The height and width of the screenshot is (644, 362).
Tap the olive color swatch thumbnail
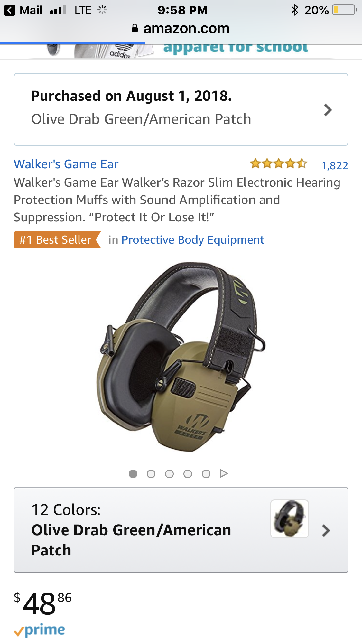coord(290,518)
